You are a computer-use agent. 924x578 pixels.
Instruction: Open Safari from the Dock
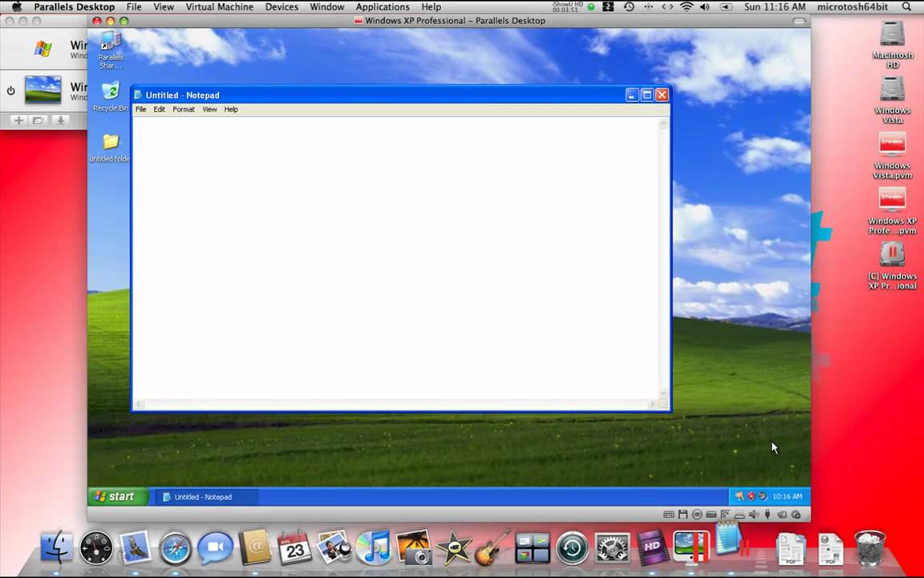tap(175, 548)
